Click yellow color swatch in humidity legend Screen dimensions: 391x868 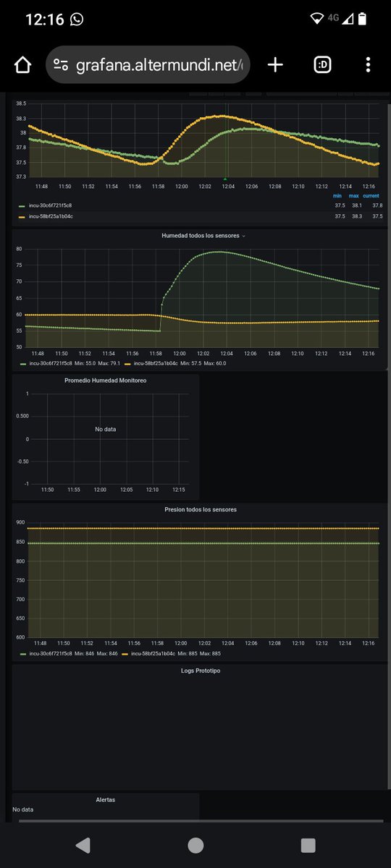[x=127, y=363]
